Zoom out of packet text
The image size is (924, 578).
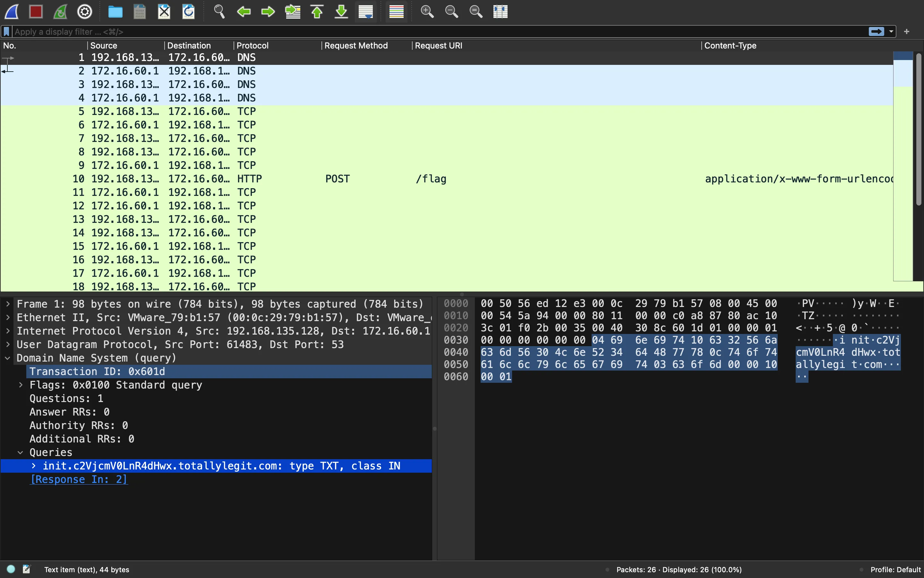(x=451, y=12)
